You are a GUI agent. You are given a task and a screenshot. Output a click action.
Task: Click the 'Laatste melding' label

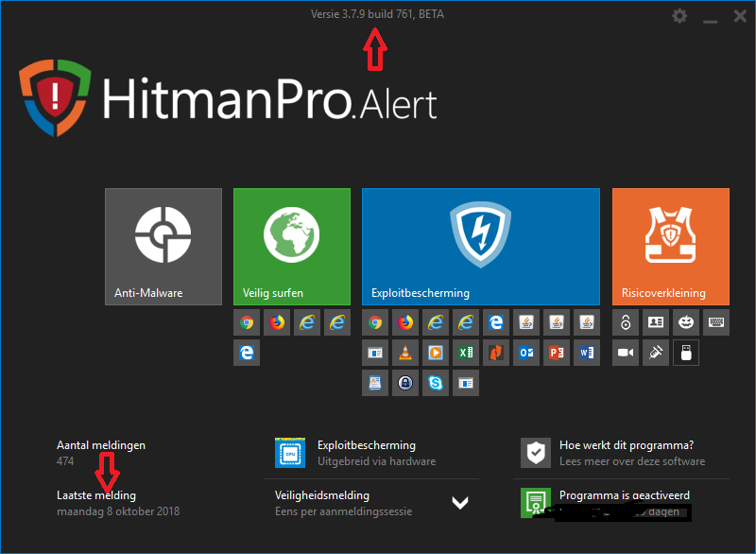[96, 495]
